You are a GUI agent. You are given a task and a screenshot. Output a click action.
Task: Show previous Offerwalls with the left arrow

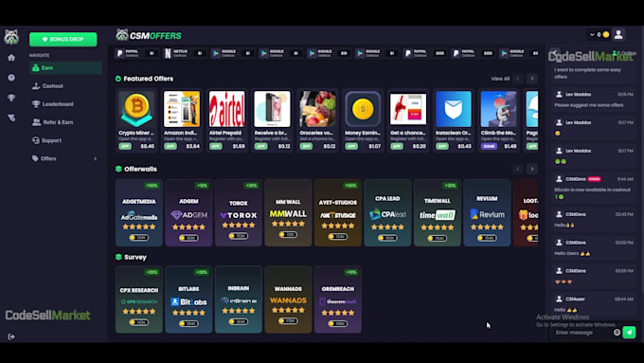(x=518, y=169)
